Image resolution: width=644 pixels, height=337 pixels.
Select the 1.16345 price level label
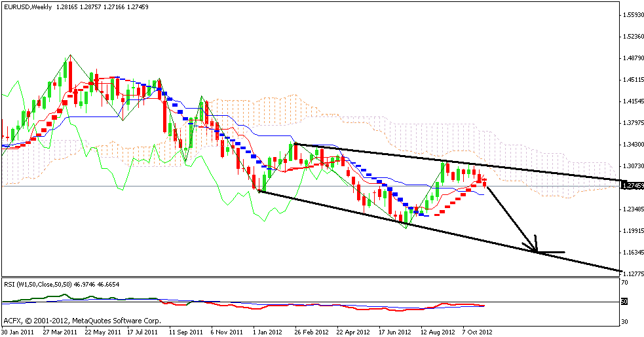633,252
